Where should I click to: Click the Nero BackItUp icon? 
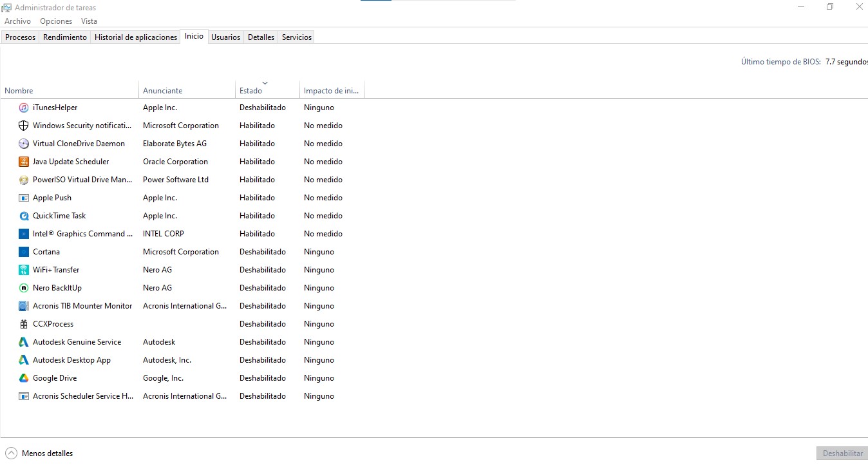pyautogui.click(x=24, y=288)
